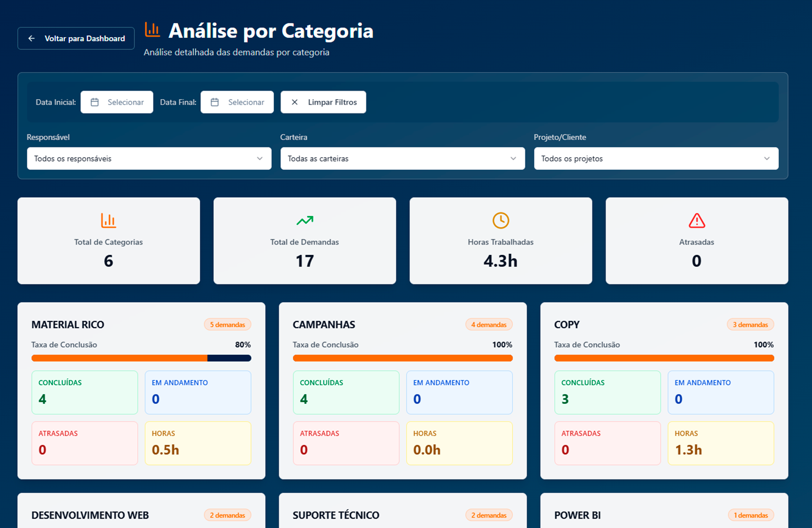812x528 pixels.
Task: Click the COPY category title
Action: [567, 324]
